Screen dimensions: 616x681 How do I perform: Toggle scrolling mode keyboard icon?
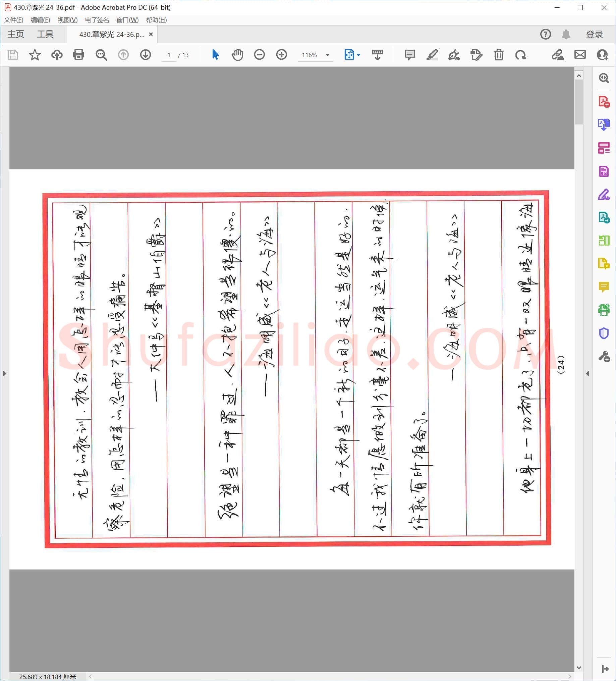point(377,55)
